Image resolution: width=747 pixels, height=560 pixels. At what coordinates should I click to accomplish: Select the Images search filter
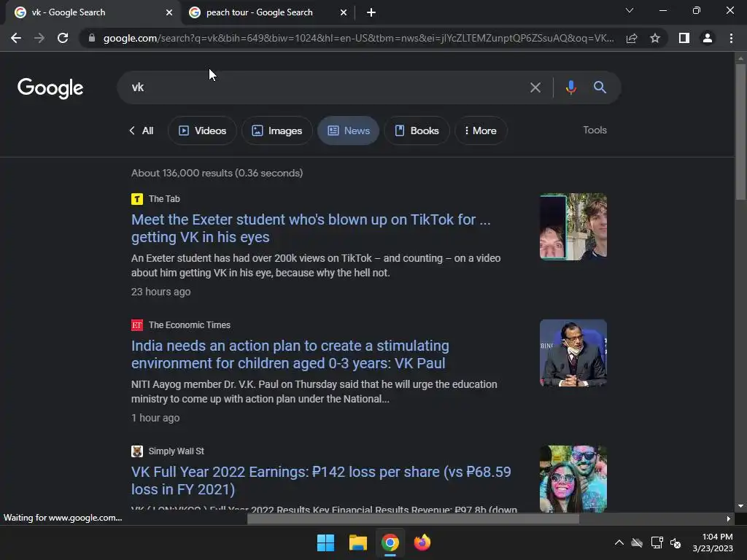click(276, 131)
